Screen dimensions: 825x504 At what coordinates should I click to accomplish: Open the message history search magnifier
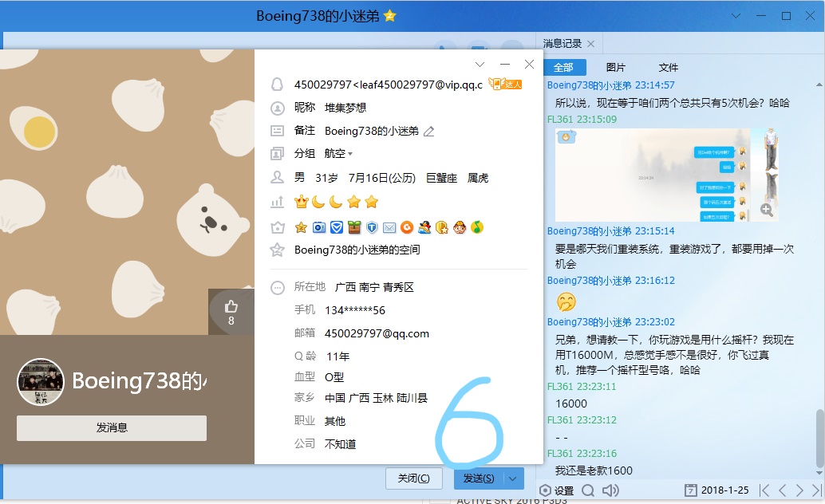587,490
